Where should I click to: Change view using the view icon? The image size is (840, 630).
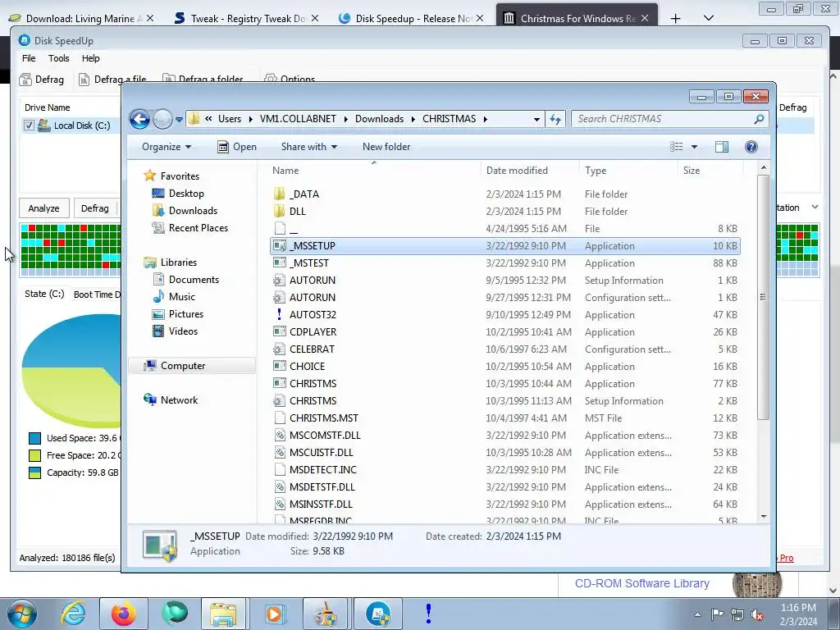(677, 147)
